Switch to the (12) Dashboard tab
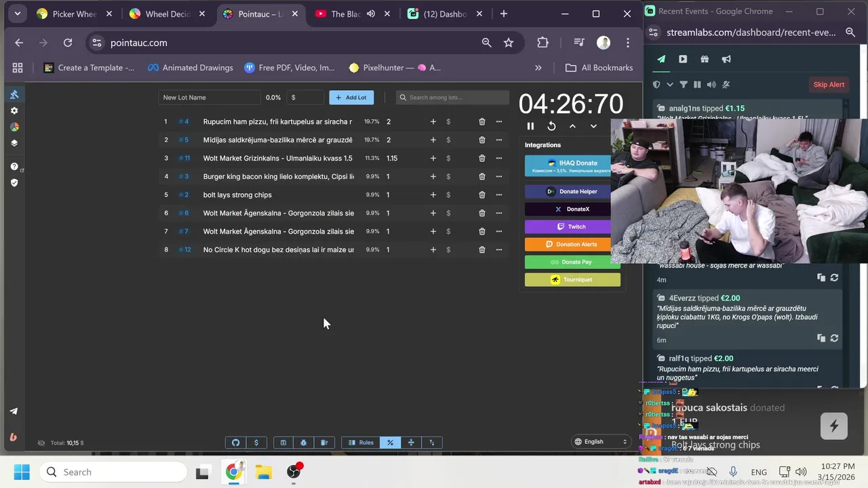 (445, 14)
